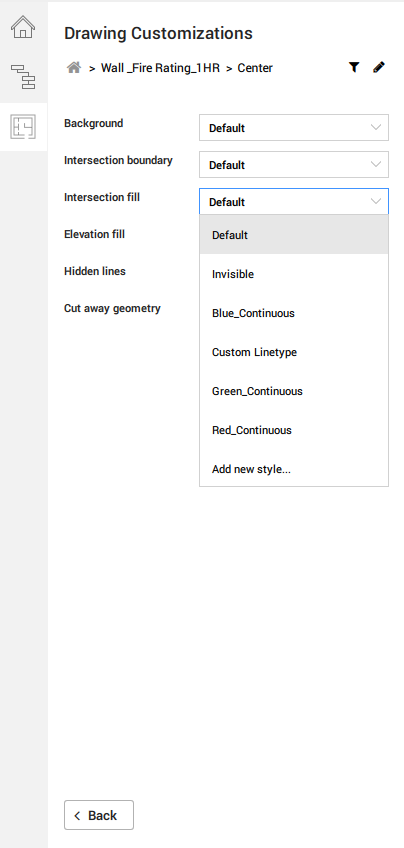Select Red_Continuous from the list
Viewport: 404px width, 848px height.
click(294, 430)
